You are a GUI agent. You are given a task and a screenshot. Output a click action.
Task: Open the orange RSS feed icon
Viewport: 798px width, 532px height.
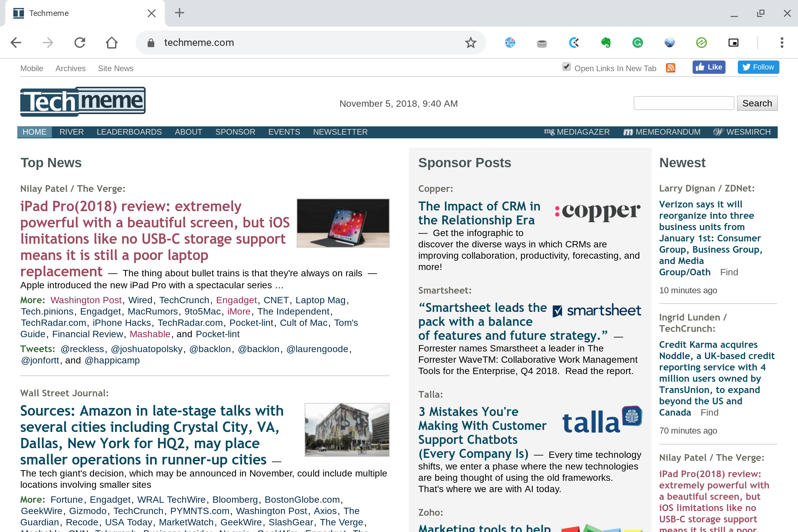tap(670, 68)
